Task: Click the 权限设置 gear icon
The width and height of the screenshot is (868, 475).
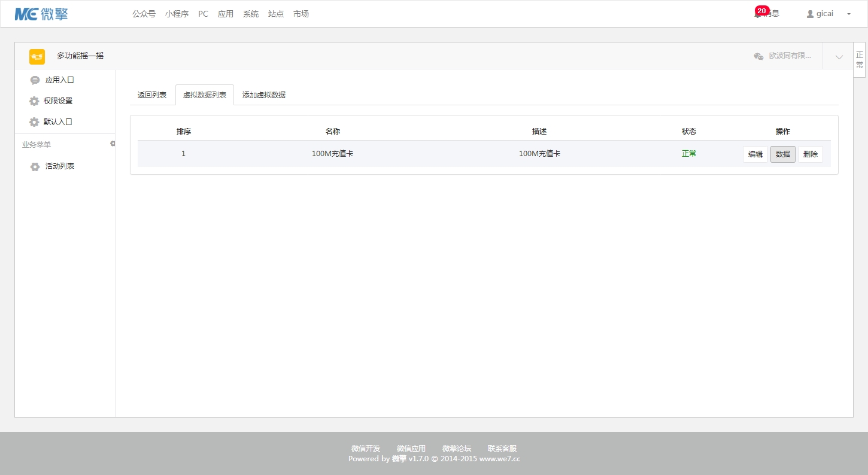Action: 34,101
